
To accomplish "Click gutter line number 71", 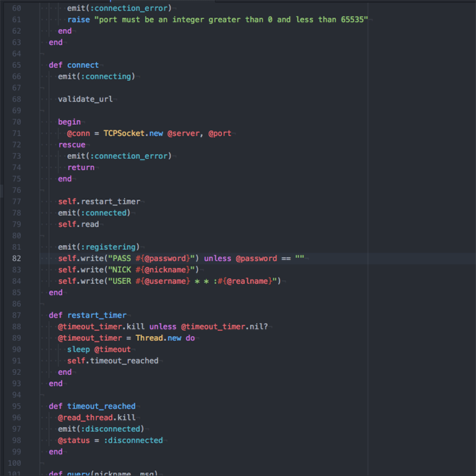I will (17, 134).
